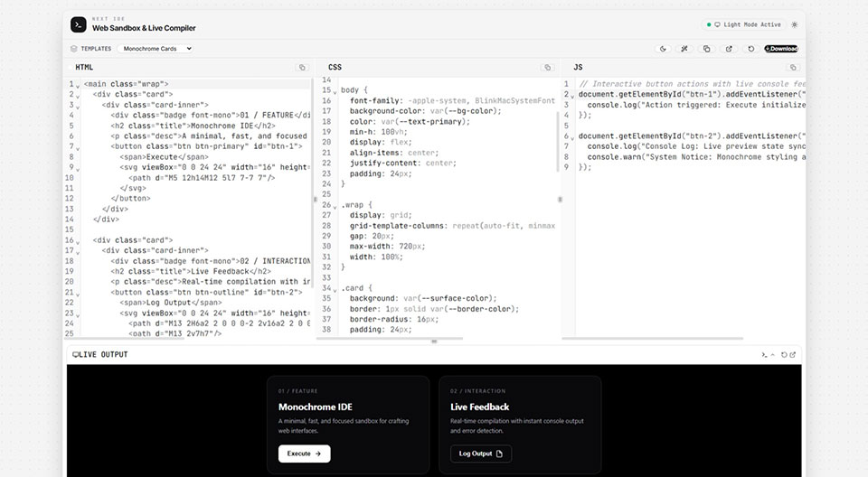Fold HTML line 16 card div
The height and width of the screenshot is (477, 868).
pyautogui.click(x=78, y=242)
